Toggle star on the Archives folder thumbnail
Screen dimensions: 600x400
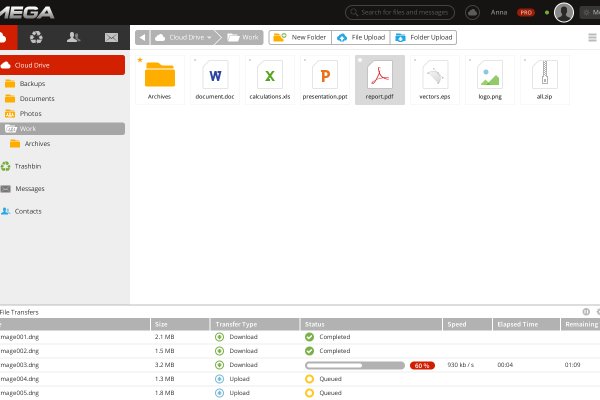pyautogui.click(x=140, y=60)
